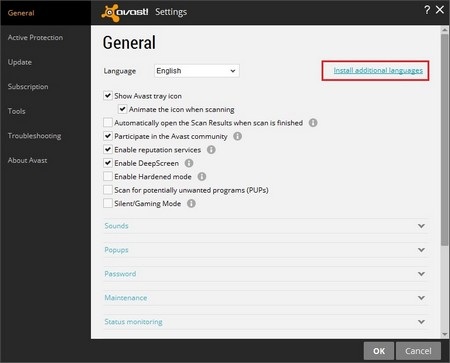Show info for Participate in Avast community
Image resolution: width=450 pixels, height=363 pixels.
click(x=237, y=136)
